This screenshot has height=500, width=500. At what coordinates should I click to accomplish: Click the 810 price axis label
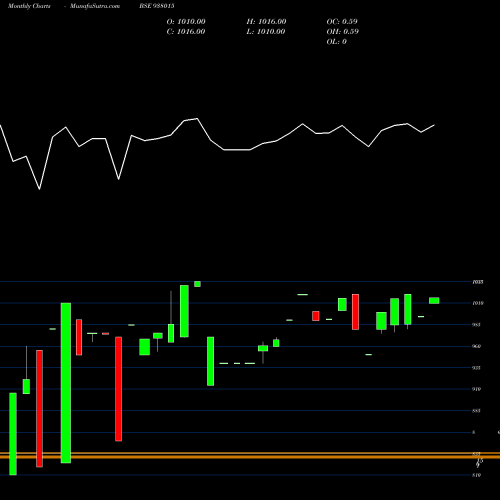pyautogui.click(x=477, y=475)
